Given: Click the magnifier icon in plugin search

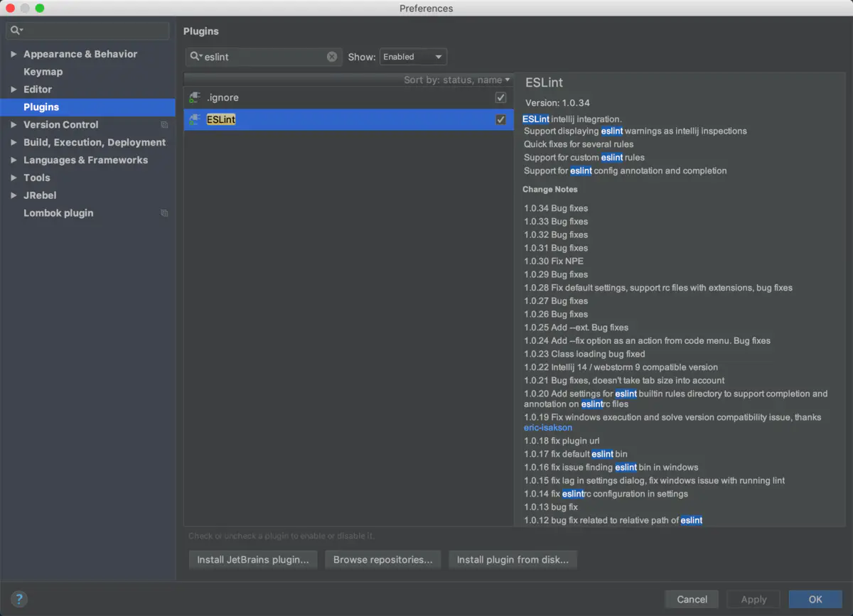Looking at the screenshot, I should point(195,57).
